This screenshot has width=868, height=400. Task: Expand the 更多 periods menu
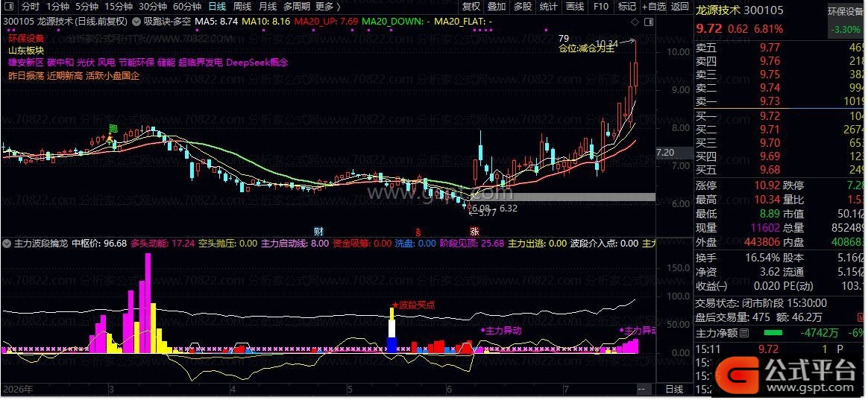click(327, 7)
